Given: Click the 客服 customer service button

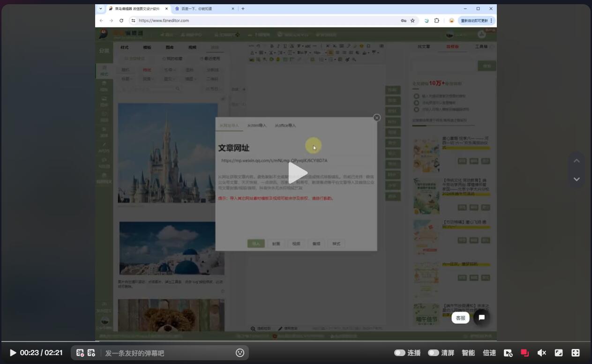Looking at the screenshot, I should pyautogui.click(x=461, y=318).
